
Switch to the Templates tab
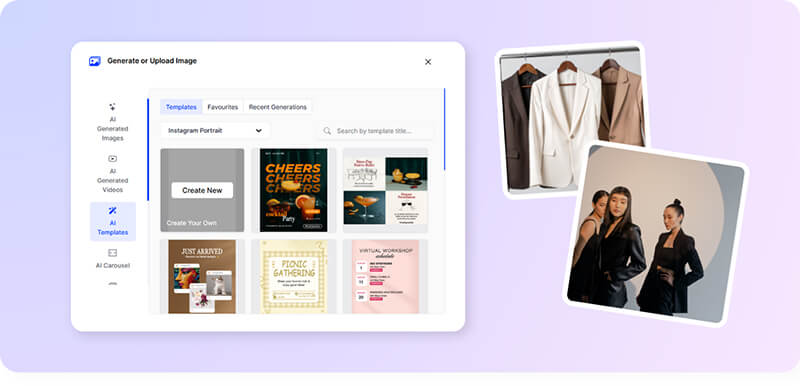click(x=181, y=107)
